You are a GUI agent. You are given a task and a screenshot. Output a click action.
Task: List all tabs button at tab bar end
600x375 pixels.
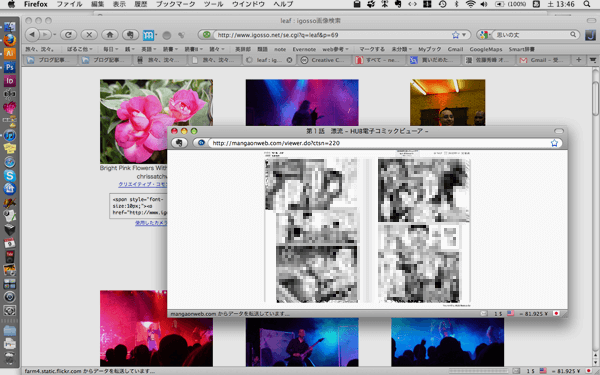(x=593, y=60)
